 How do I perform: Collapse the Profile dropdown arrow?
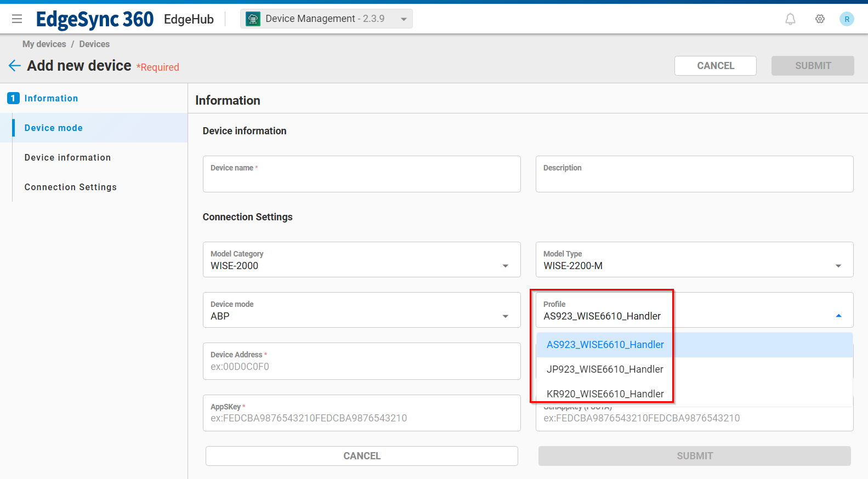coord(838,316)
